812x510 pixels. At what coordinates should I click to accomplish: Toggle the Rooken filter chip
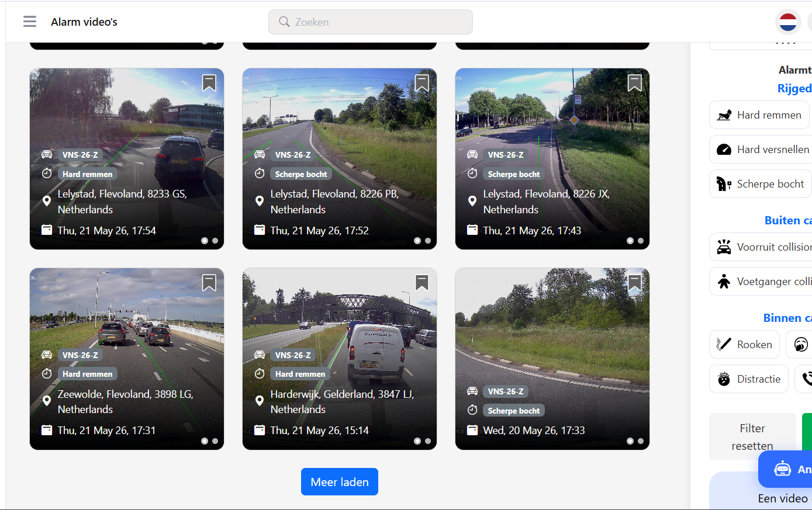[744, 345]
